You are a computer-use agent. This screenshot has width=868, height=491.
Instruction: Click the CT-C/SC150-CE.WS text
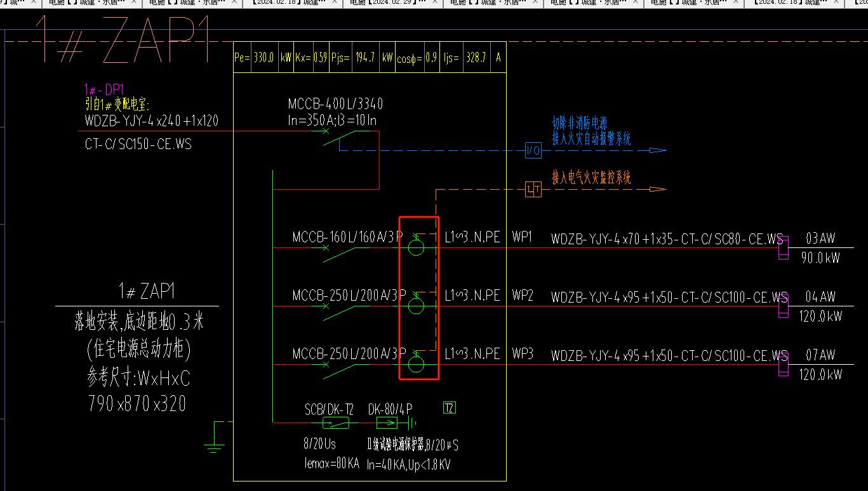pos(138,145)
